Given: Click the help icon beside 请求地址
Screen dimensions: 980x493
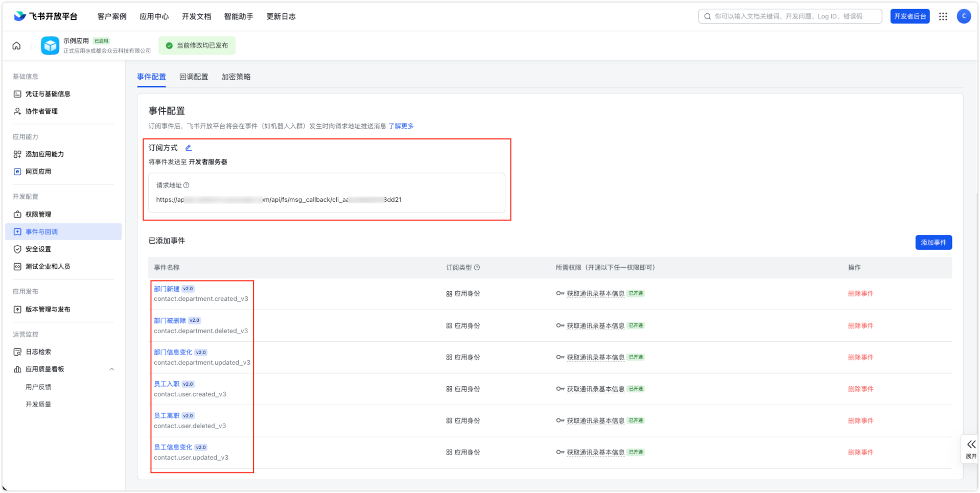Looking at the screenshot, I should pyautogui.click(x=186, y=185).
